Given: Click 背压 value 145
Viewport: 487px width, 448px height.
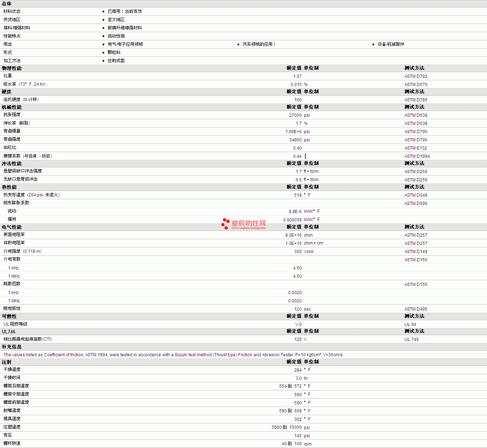Looking at the screenshot, I should coord(298,436).
